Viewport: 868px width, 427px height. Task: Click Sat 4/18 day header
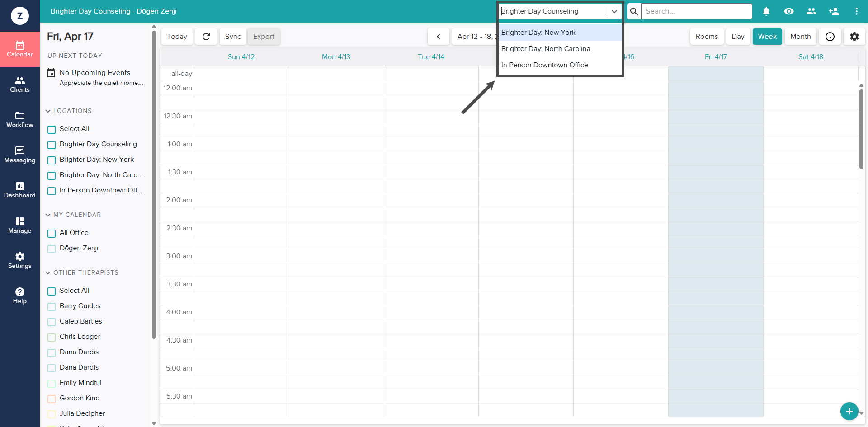click(811, 57)
